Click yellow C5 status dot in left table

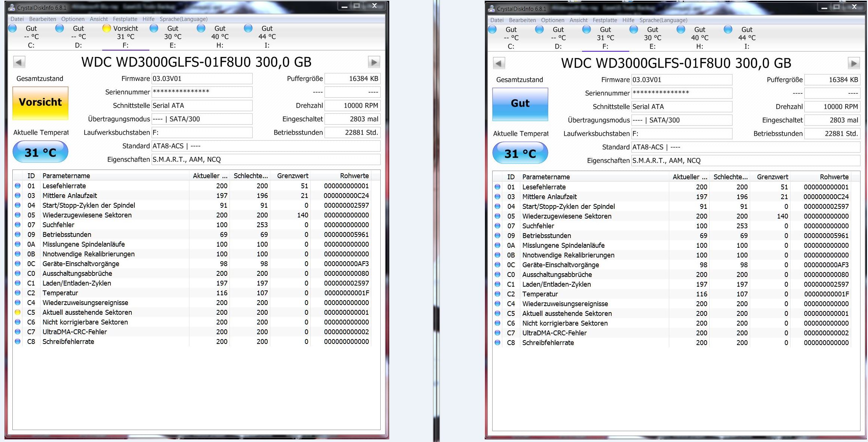tap(18, 313)
